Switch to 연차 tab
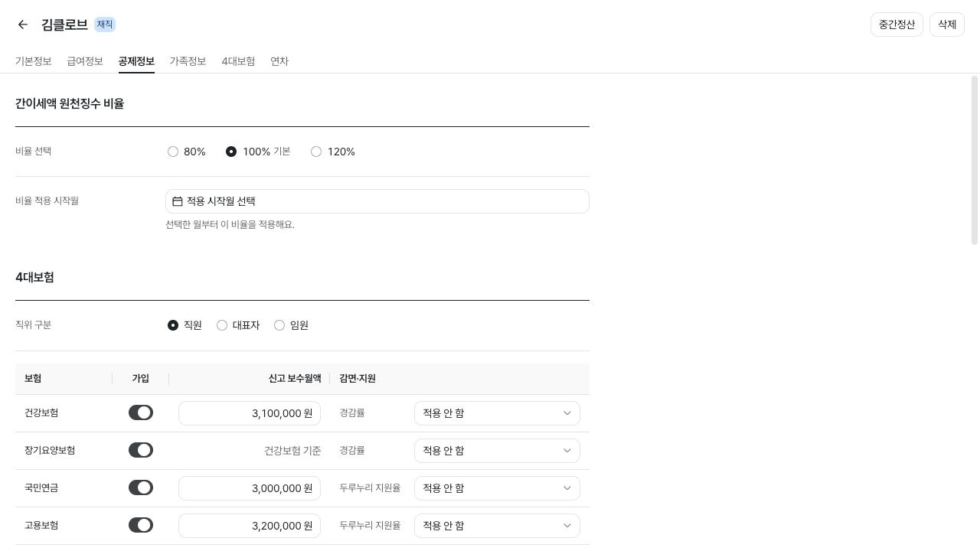The image size is (980, 551). 279,61
